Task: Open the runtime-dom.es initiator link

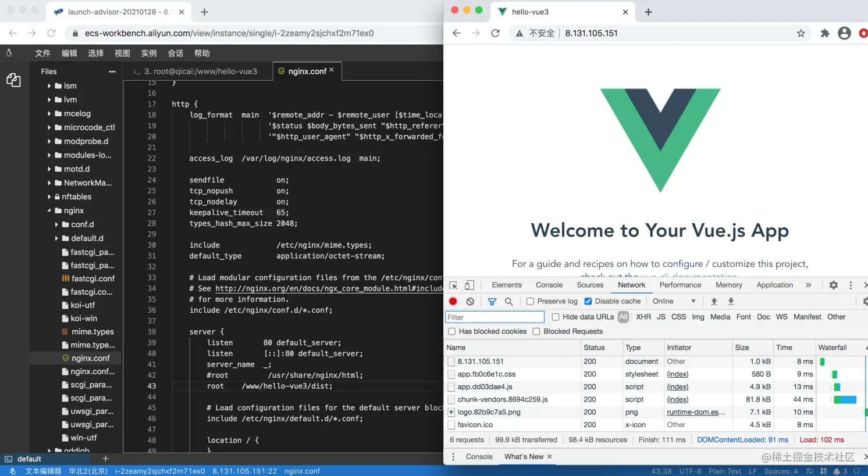Action: tap(696, 412)
